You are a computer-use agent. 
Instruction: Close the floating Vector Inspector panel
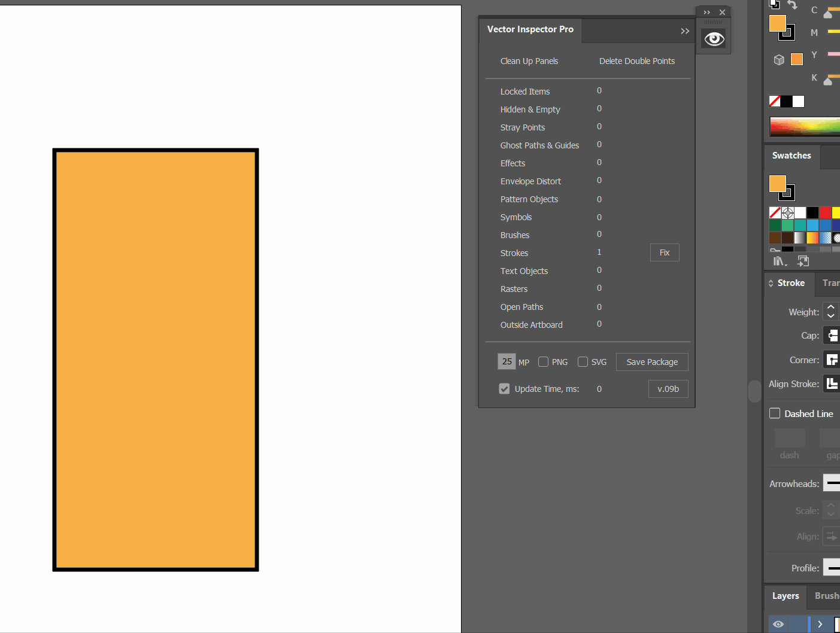point(723,13)
